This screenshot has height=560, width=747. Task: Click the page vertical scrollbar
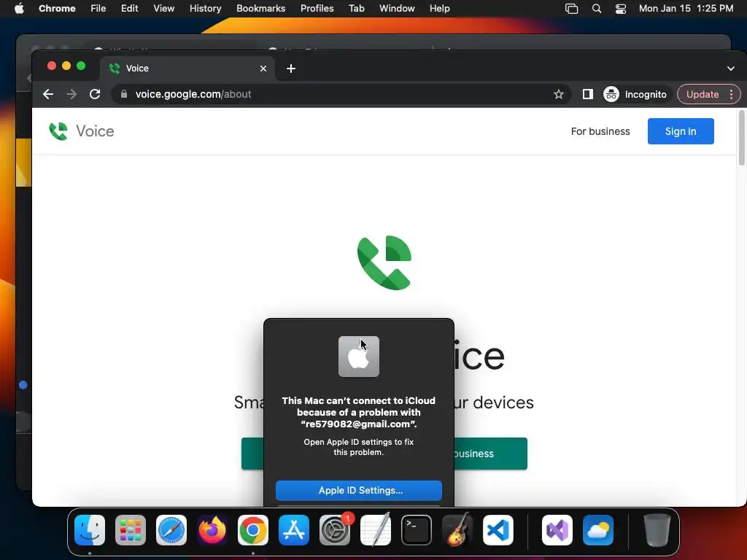click(741, 138)
